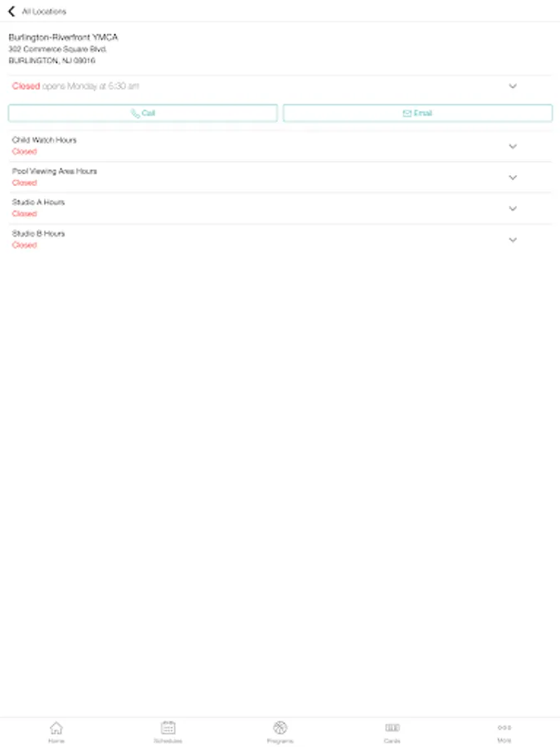Expand Studio B Hours

513,240
